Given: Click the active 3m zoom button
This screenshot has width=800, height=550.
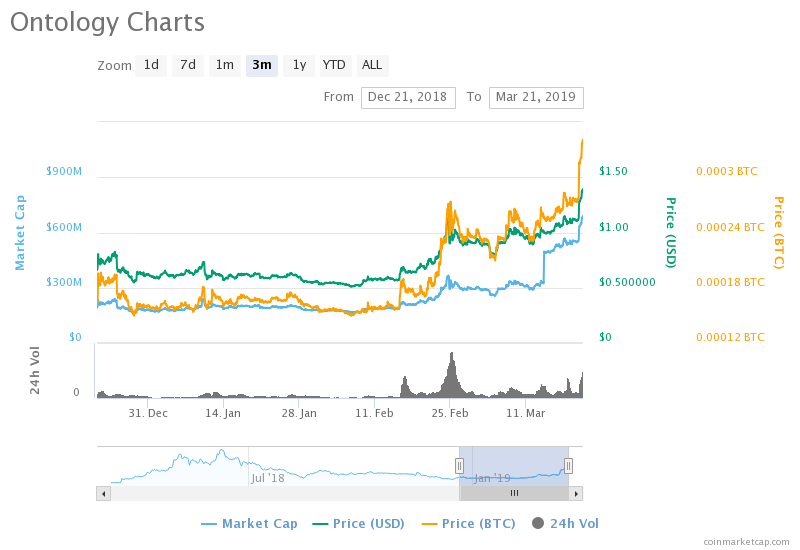Looking at the screenshot, I should 262,65.
